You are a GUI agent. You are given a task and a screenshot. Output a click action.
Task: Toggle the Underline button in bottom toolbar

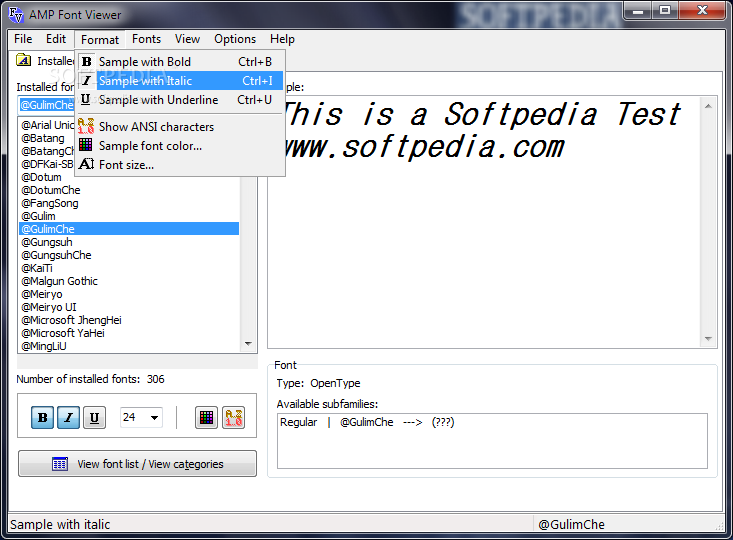point(94,417)
